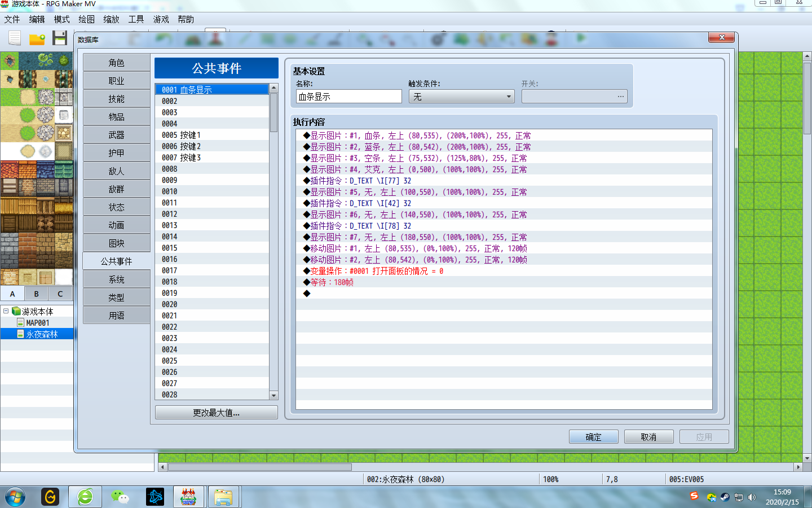Open the Windows Start button
Viewport: 812px width, 508px height.
15,497
